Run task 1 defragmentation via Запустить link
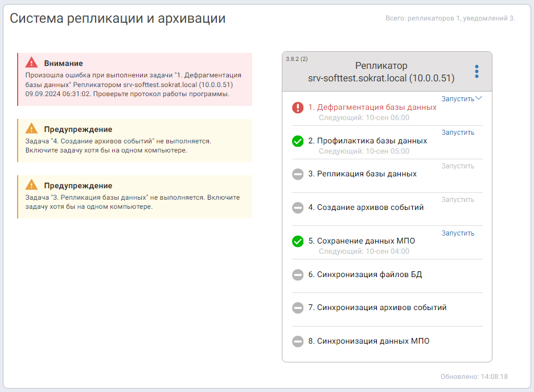Image resolution: width=534 pixels, height=392 pixels. (458, 98)
